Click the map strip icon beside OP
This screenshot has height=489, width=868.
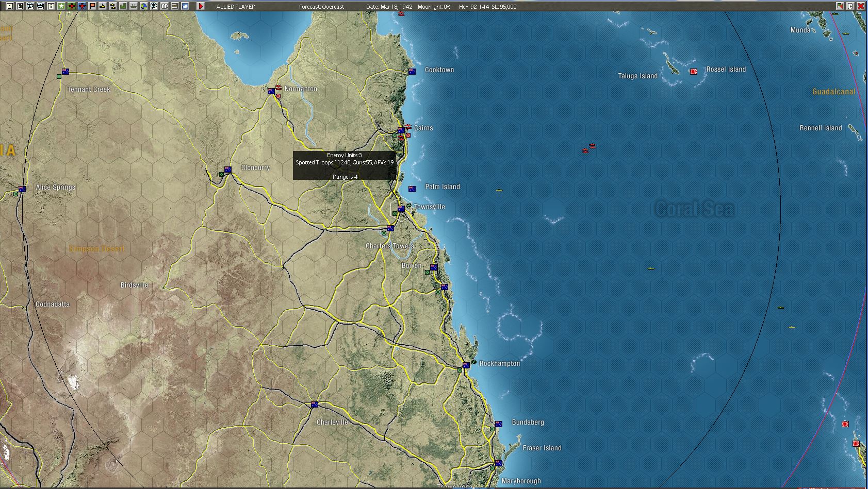174,6
